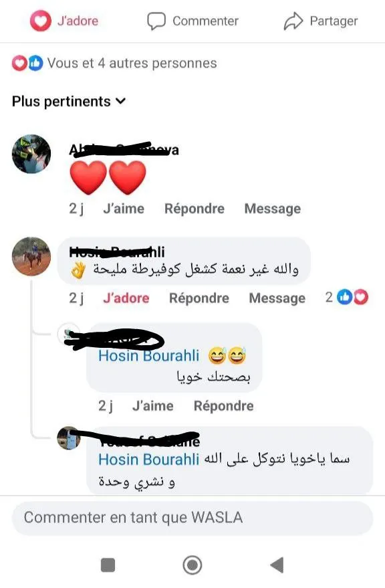This screenshot has width=385, height=588.
Task: Like the double red hearts comment via J'aime
Action: [x=124, y=209]
